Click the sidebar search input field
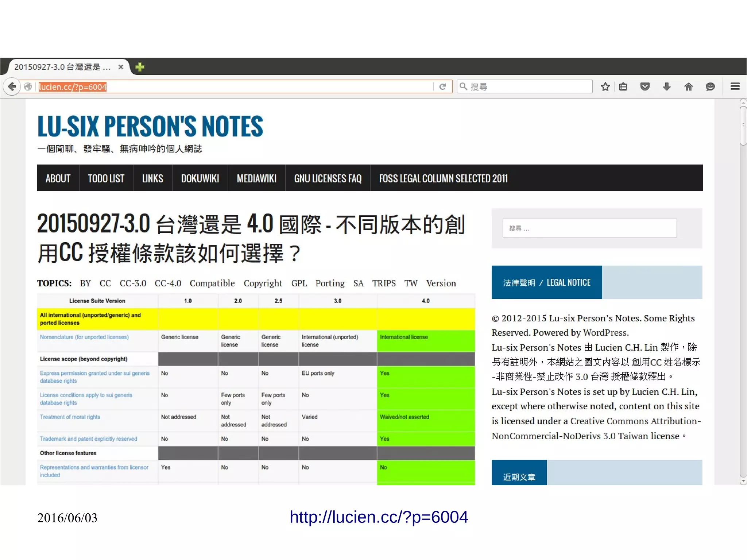Screen dimensions: 747x560 pyautogui.click(x=589, y=228)
